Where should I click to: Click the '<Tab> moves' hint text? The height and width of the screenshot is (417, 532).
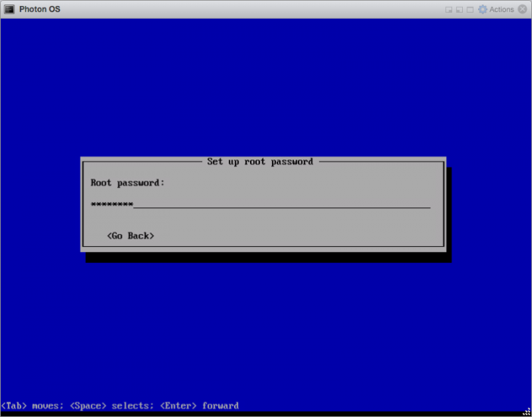point(32,406)
